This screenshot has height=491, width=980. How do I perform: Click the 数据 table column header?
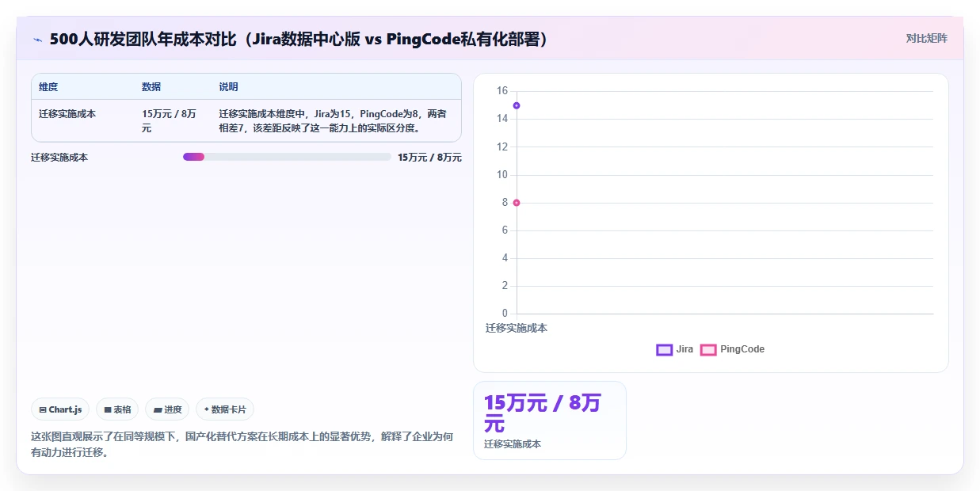[x=151, y=87]
